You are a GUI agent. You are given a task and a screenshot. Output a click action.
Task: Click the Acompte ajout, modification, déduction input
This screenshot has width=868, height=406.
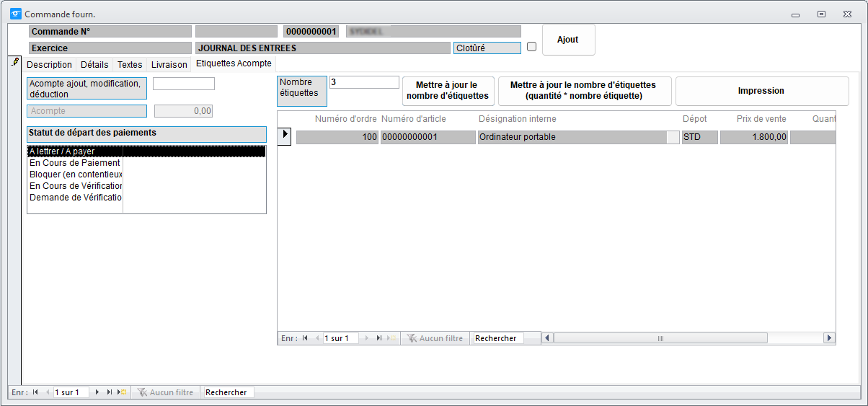(x=184, y=84)
